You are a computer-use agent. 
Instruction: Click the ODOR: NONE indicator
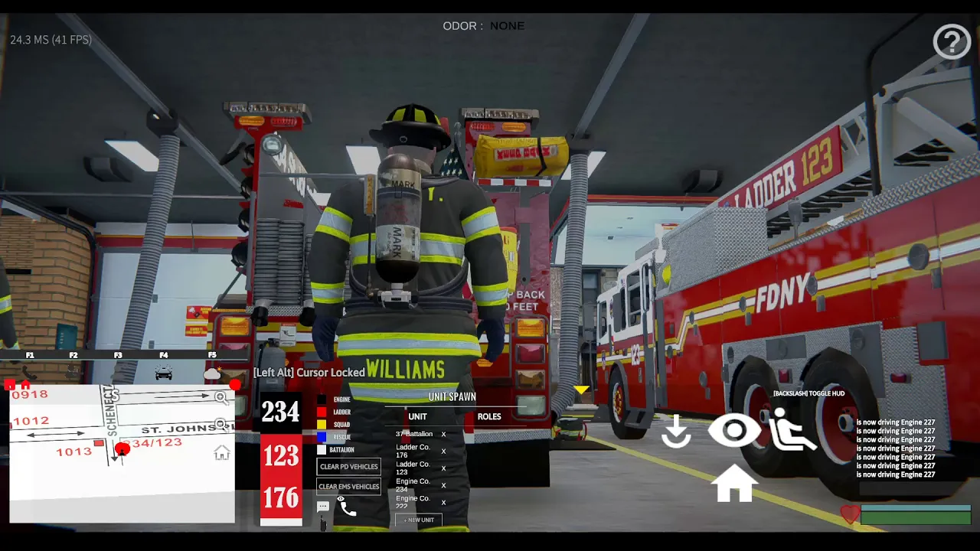484,26
